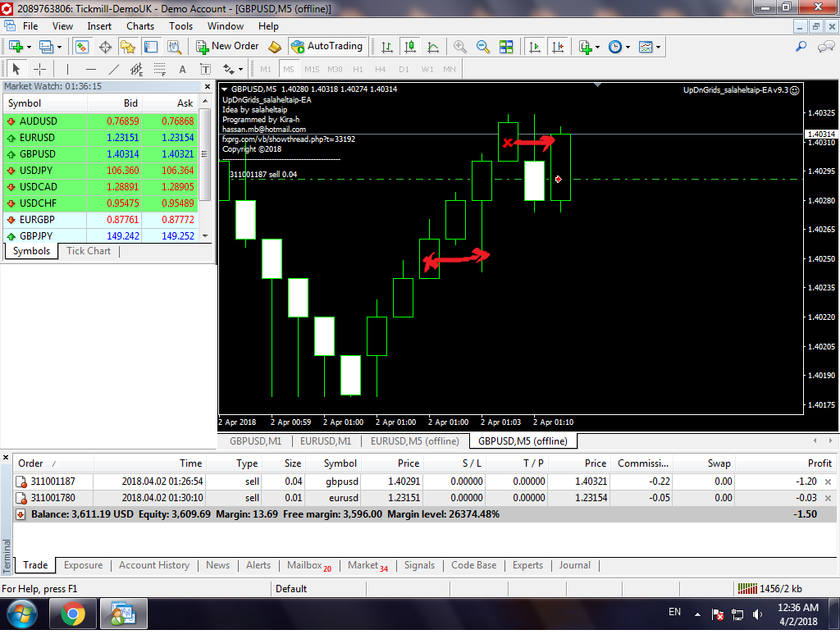Switch chart to line chart view
Image resolution: width=840 pixels, height=639 pixels.
click(434, 47)
